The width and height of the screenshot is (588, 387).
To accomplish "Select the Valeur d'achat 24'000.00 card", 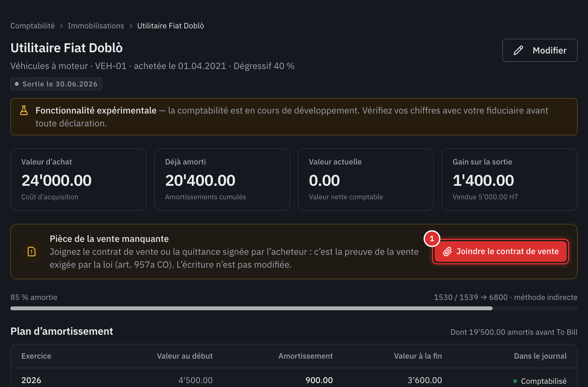I will click(78, 180).
